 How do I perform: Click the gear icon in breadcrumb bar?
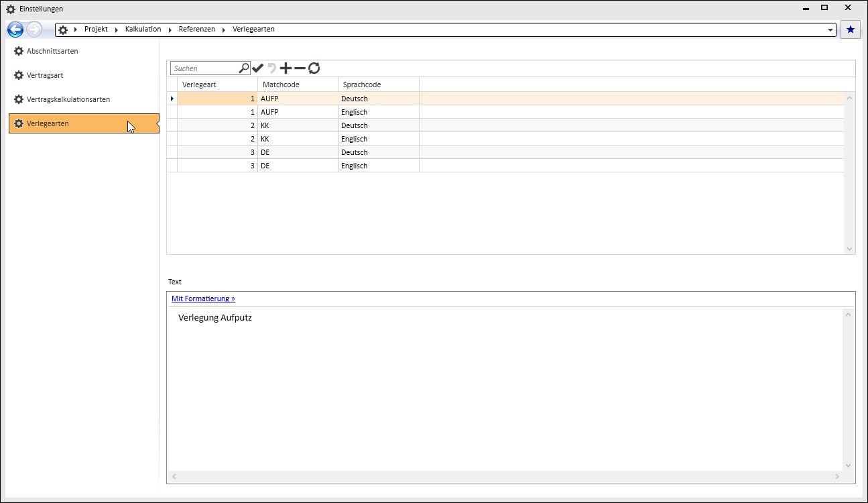[63, 30]
